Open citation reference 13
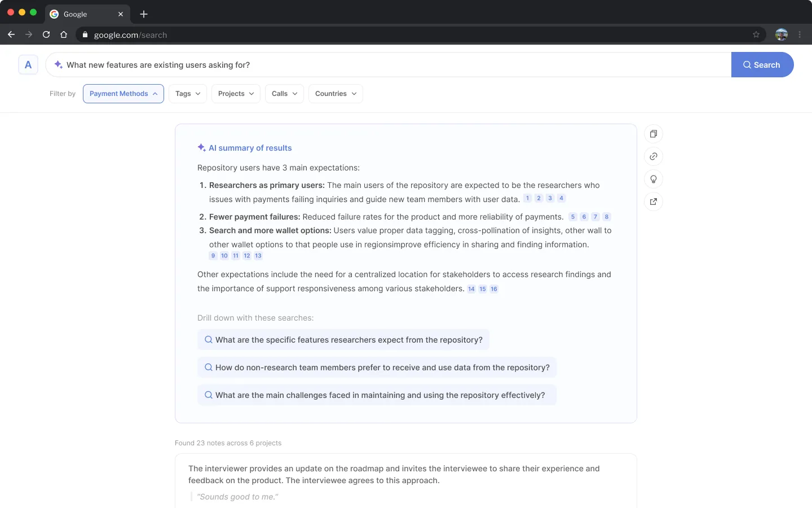 point(258,256)
